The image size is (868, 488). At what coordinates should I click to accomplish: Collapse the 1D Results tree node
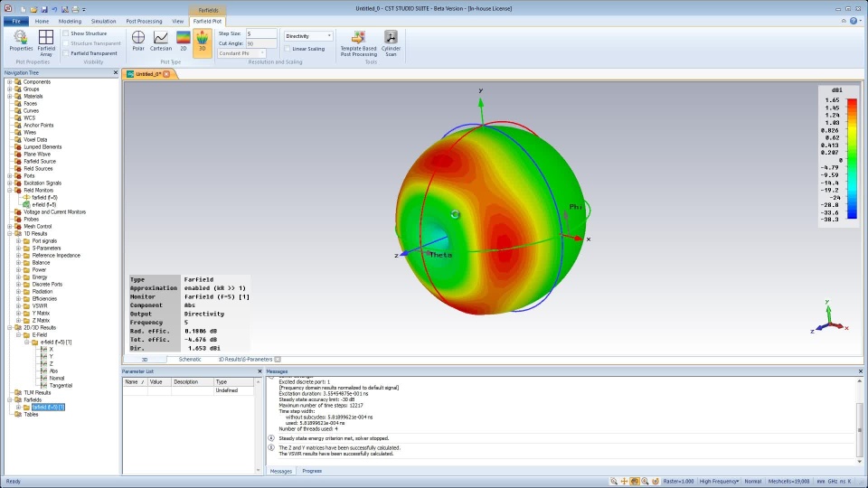pos(9,233)
